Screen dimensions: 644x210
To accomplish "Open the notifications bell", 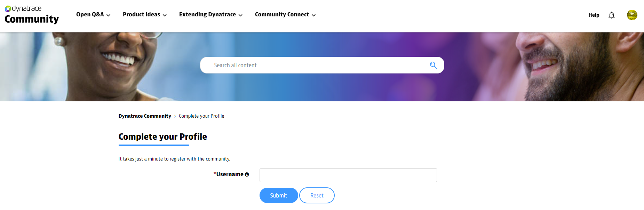I will click(x=611, y=15).
